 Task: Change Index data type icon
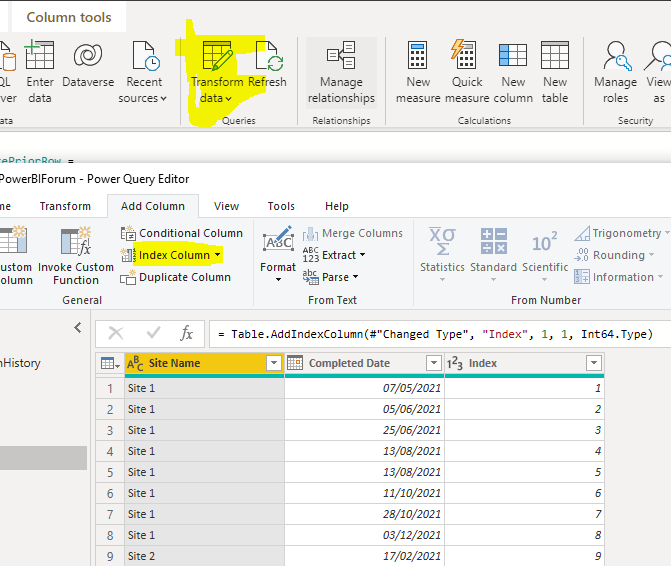[454, 363]
